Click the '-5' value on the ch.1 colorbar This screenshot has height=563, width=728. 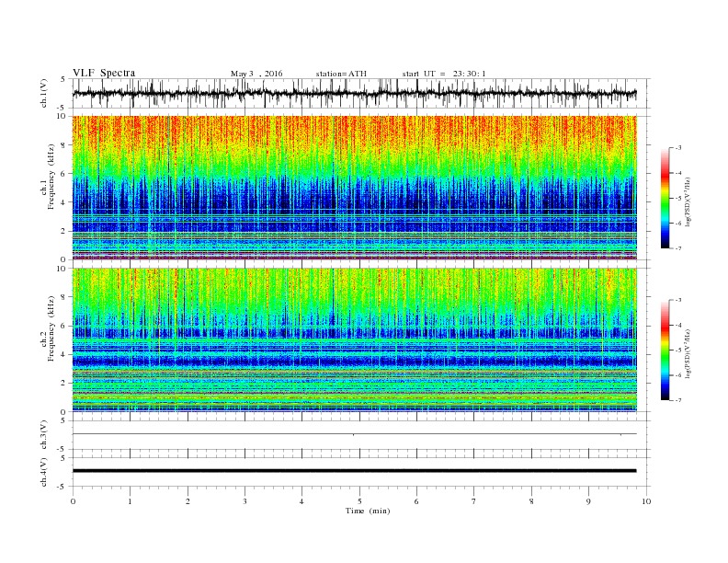[x=678, y=199]
